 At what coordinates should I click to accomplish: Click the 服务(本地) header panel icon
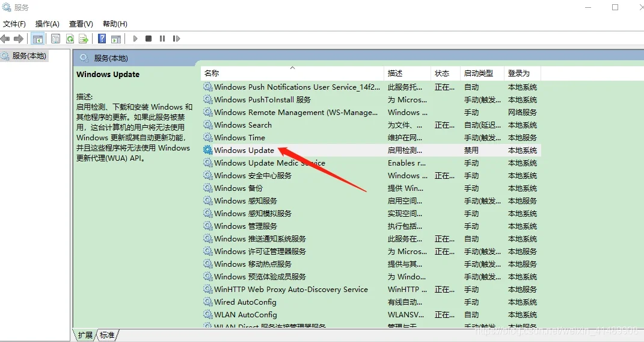[x=84, y=58]
